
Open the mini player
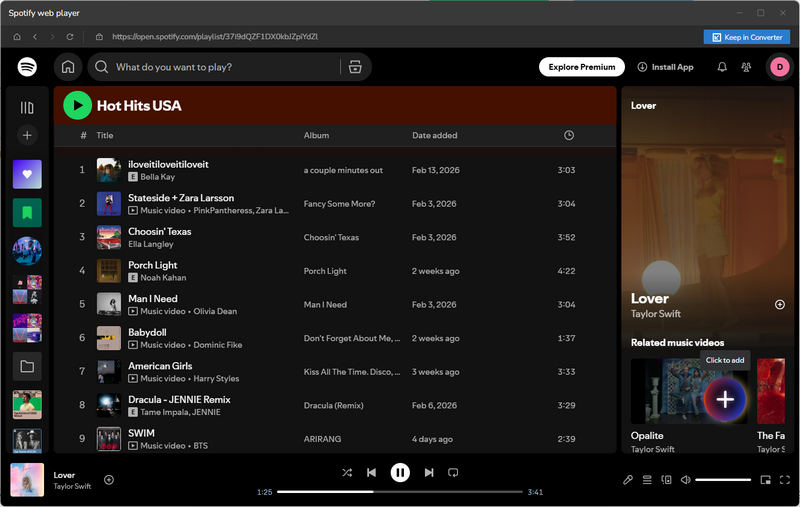tap(765, 479)
